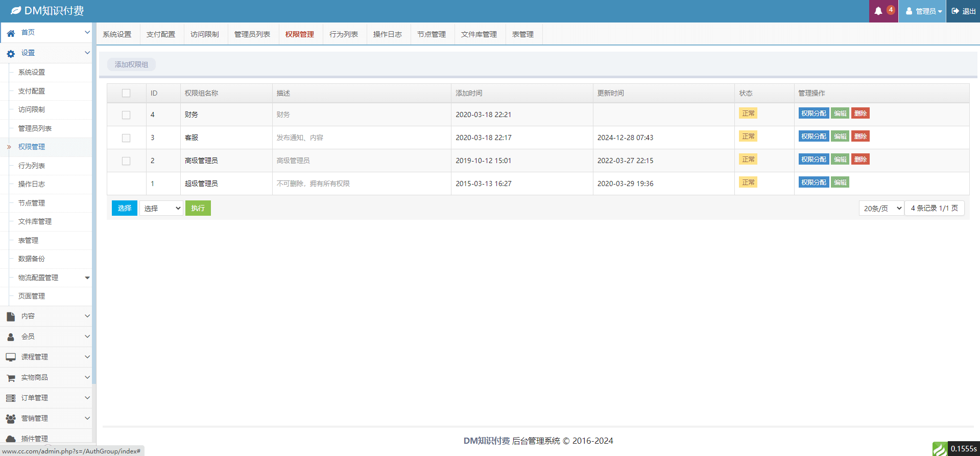Open the 20条/页 page size dropdown
This screenshot has width=980, height=456.
pyautogui.click(x=881, y=208)
